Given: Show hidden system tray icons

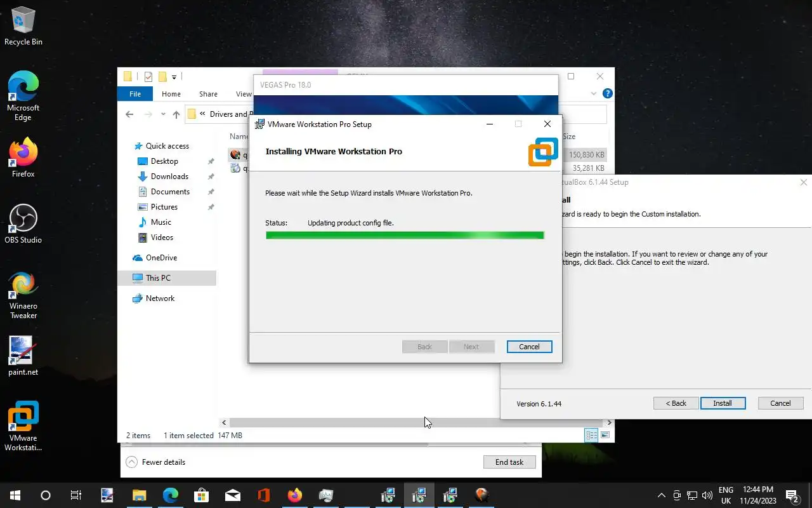Looking at the screenshot, I should tap(662, 495).
